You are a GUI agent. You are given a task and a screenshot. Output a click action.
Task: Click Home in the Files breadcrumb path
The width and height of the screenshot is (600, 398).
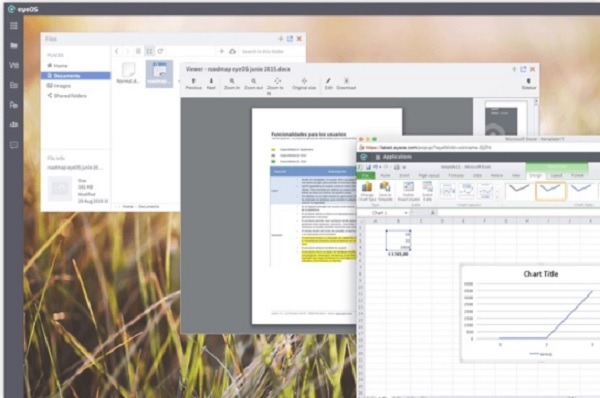coord(128,206)
